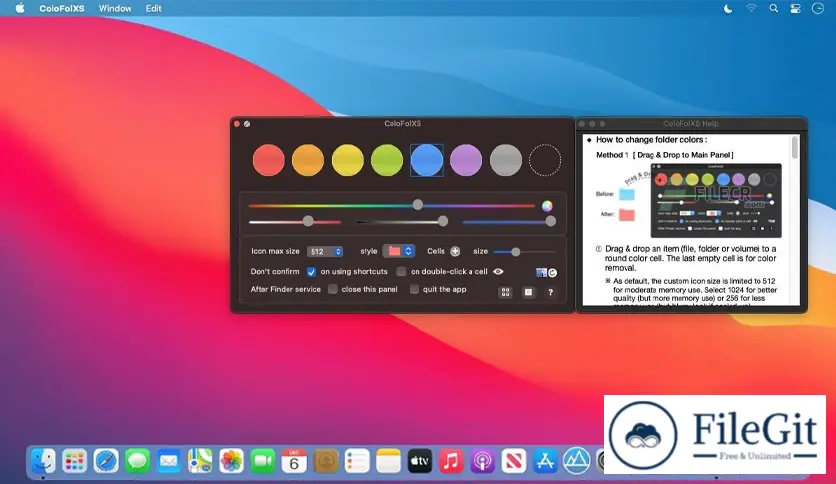836x484 pixels.
Task: Open Notes from the Dock
Action: point(389,461)
